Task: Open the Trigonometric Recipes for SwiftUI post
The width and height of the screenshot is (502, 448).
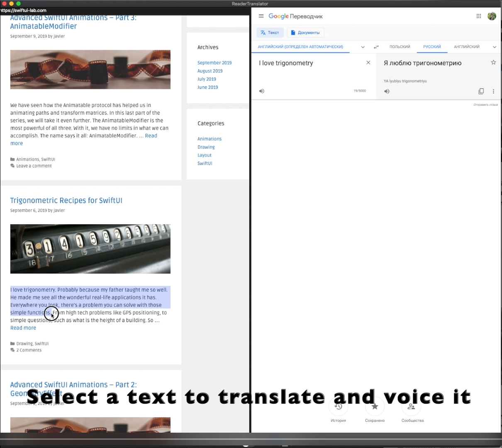Action: tap(66, 201)
